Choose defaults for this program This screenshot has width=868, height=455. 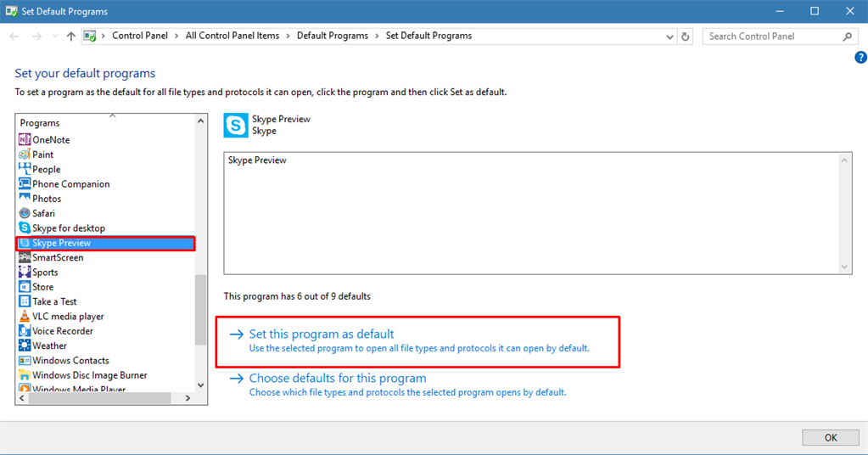pos(338,378)
